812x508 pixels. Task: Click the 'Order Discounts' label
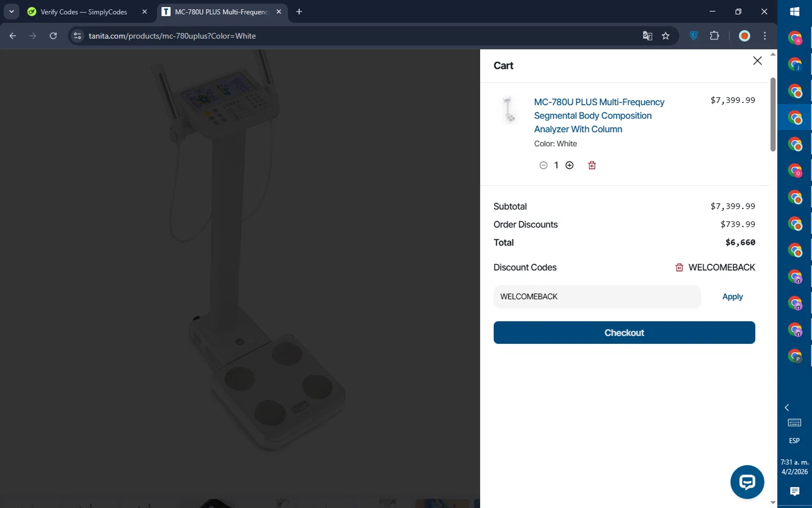click(526, 225)
